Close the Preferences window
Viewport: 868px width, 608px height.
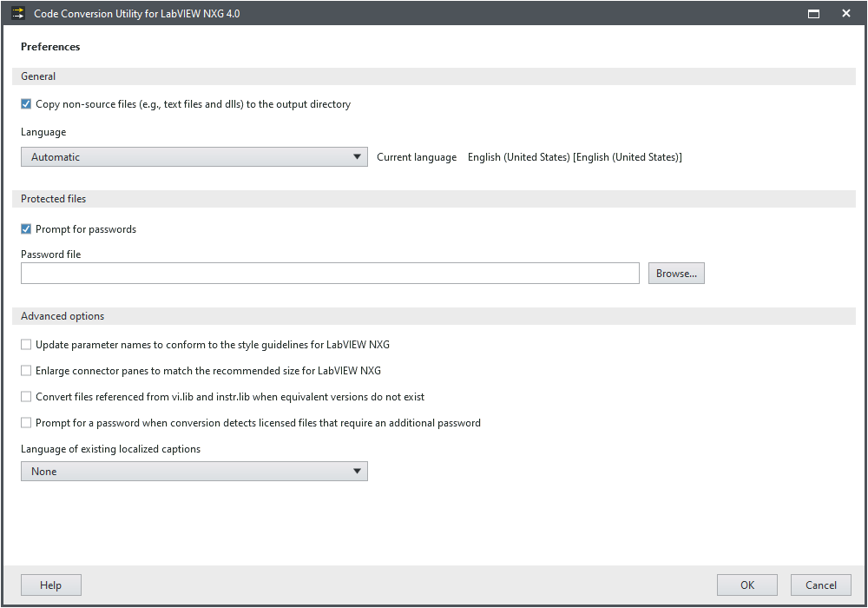coord(845,13)
